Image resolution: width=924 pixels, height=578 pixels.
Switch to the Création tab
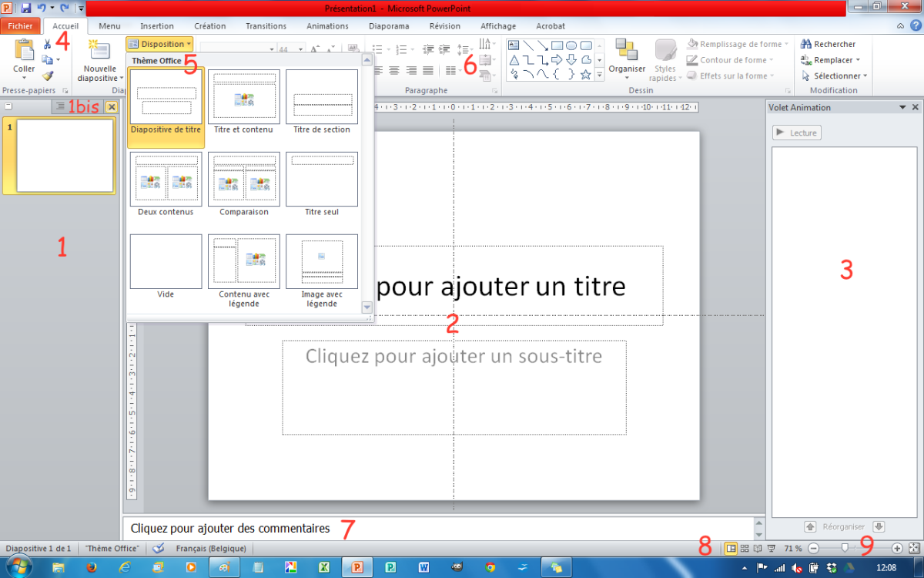pyautogui.click(x=210, y=26)
